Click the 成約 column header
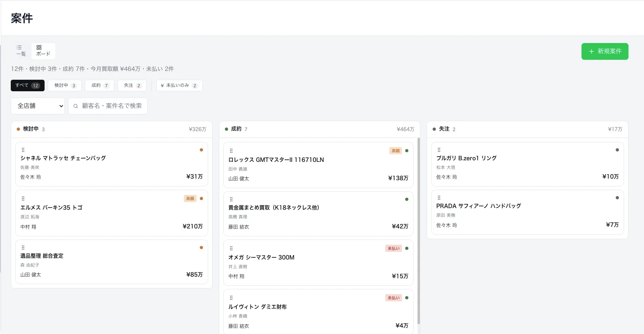This screenshot has width=644, height=334. [320, 129]
